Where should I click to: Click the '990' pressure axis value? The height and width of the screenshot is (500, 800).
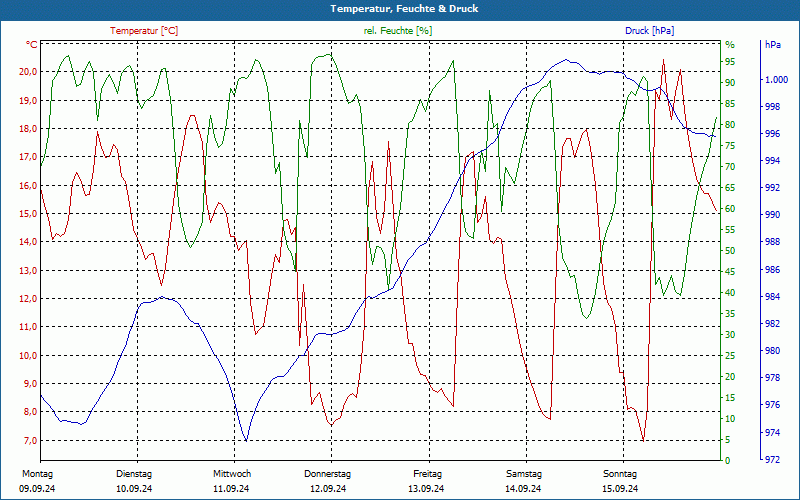[773, 215]
